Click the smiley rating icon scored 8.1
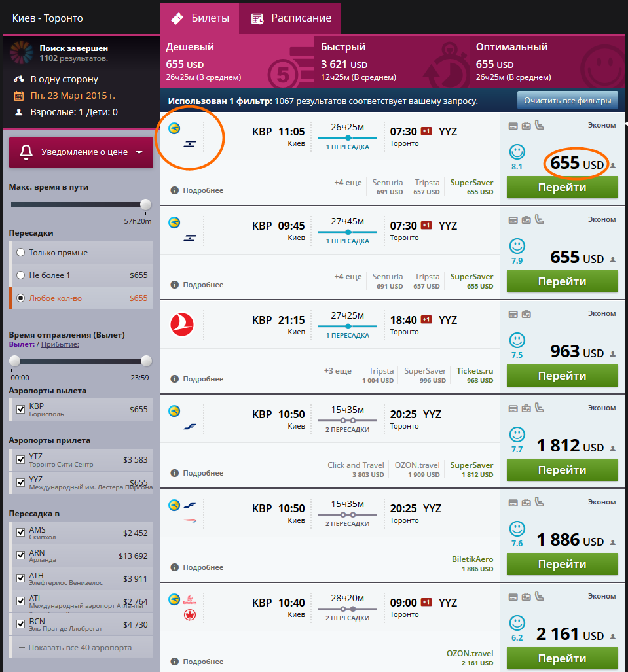 pos(517,152)
